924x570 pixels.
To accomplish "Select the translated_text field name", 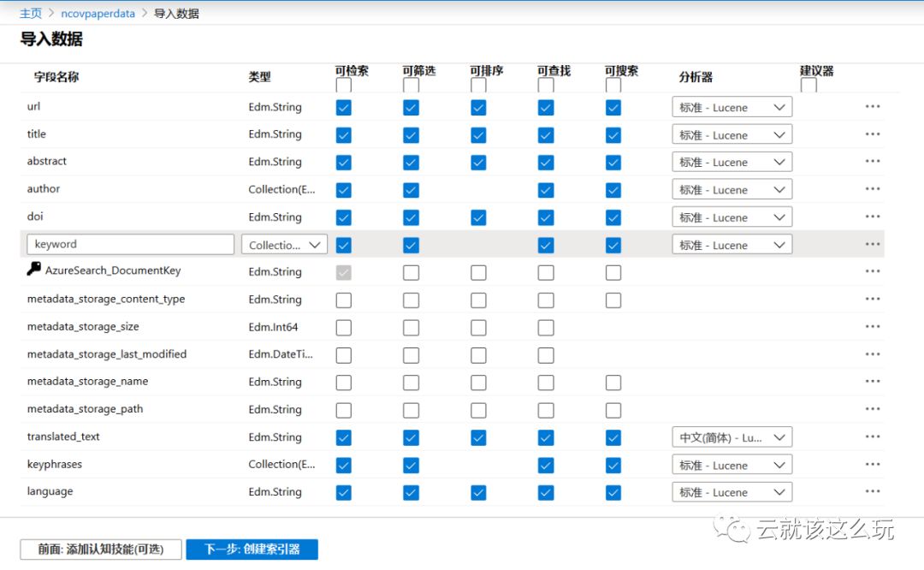I will tap(63, 436).
